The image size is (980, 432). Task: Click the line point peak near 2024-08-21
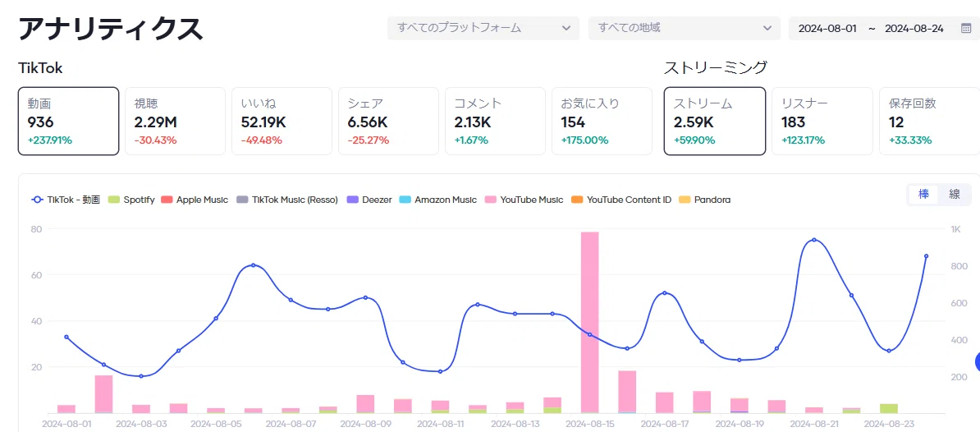813,240
